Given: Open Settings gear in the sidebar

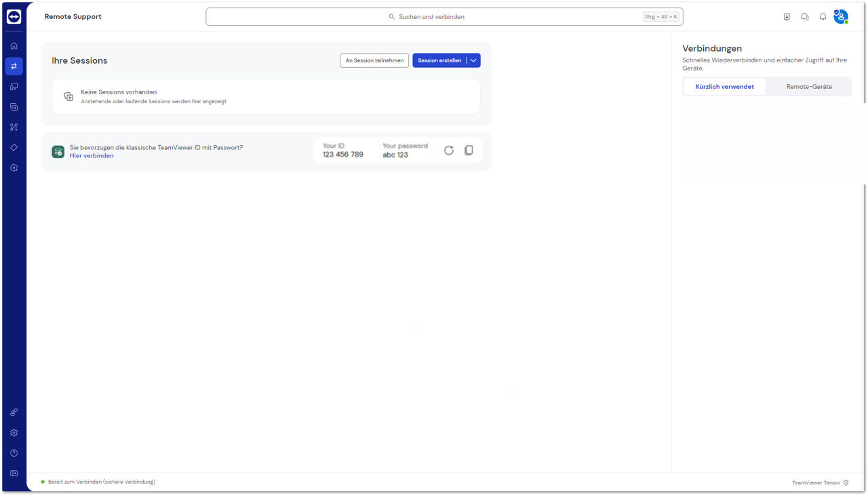Looking at the screenshot, I should tap(14, 432).
